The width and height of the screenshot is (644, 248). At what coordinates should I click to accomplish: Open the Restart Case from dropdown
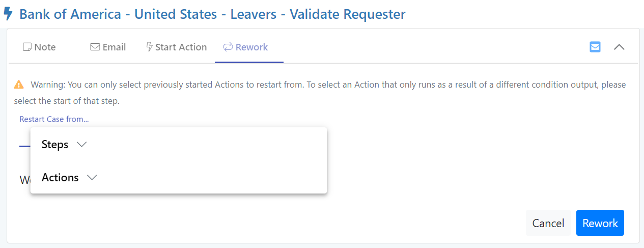tap(54, 119)
